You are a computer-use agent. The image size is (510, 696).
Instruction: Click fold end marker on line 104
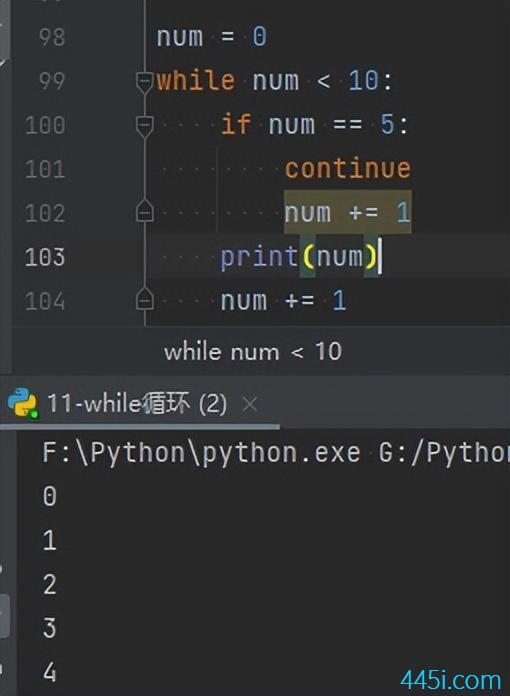(145, 299)
